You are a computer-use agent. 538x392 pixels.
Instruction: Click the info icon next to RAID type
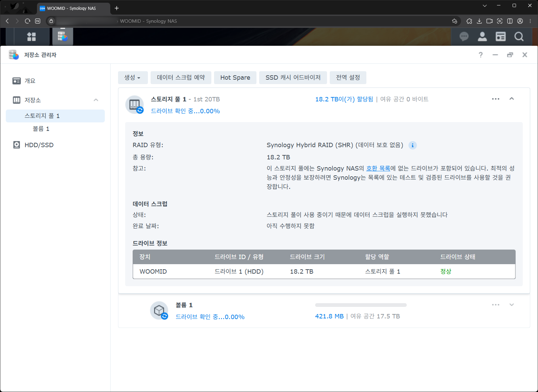412,145
